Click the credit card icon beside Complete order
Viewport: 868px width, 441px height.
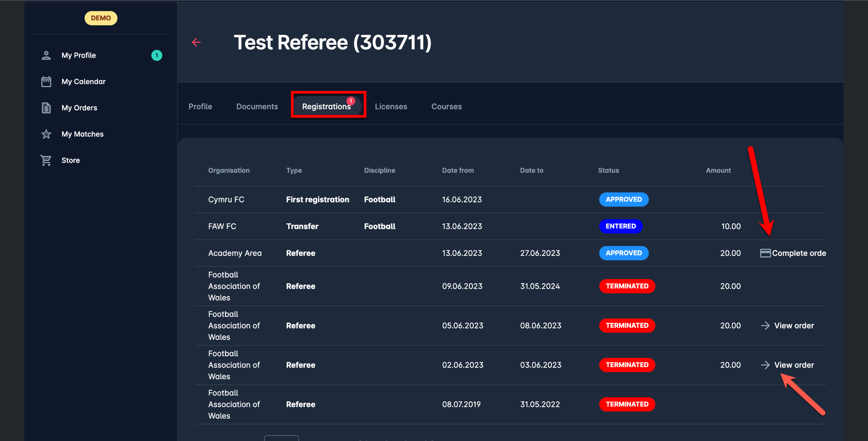pos(765,253)
